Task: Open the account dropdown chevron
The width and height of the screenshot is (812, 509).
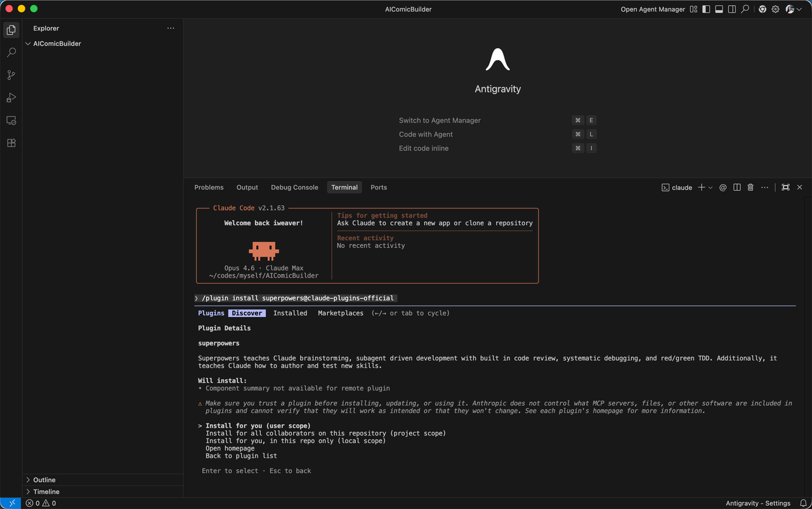Action: click(x=799, y=10)
